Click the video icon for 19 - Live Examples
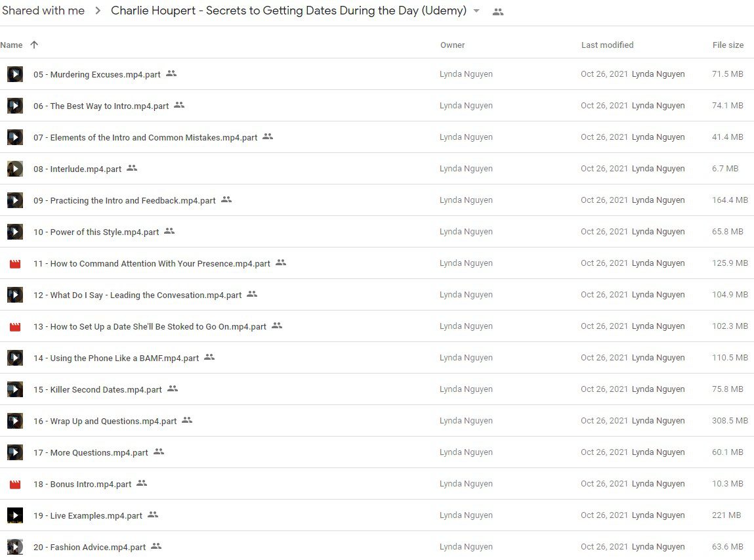 [15, 516]
